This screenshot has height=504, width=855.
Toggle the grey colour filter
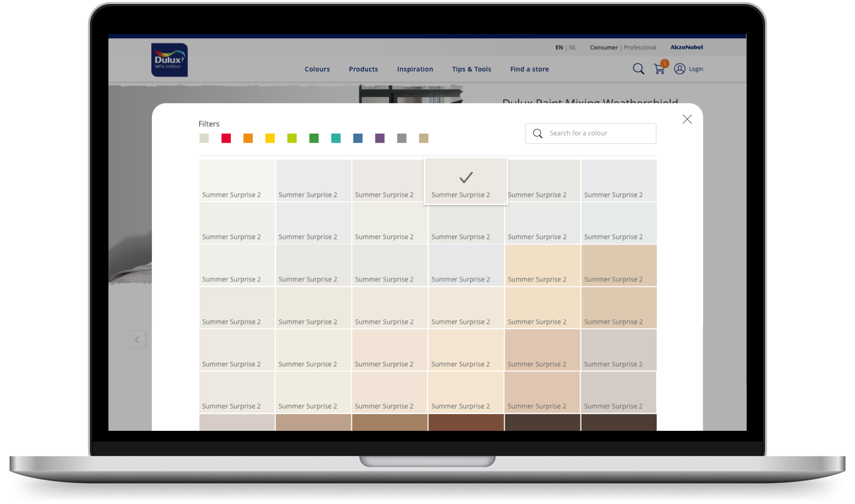coord(401,138)
